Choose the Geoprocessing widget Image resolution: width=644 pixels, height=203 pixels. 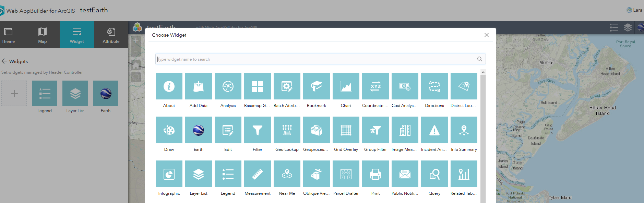tap(316, 130)
